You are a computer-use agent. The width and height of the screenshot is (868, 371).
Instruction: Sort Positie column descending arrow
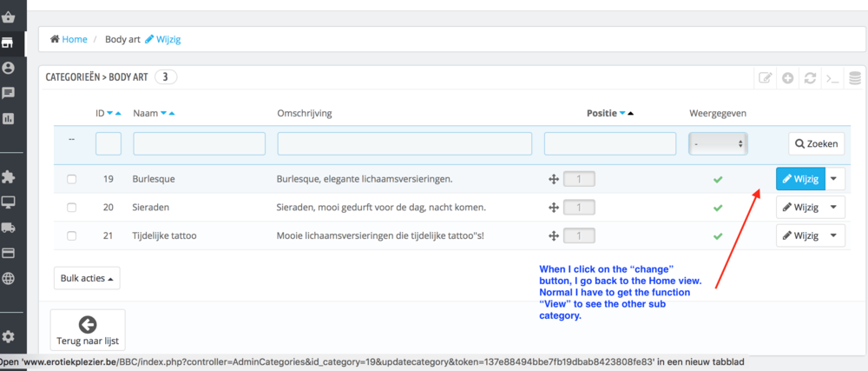(622, 113)
